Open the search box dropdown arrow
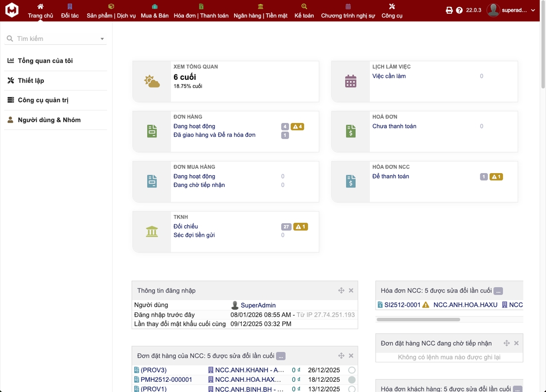 coord(102,38)
